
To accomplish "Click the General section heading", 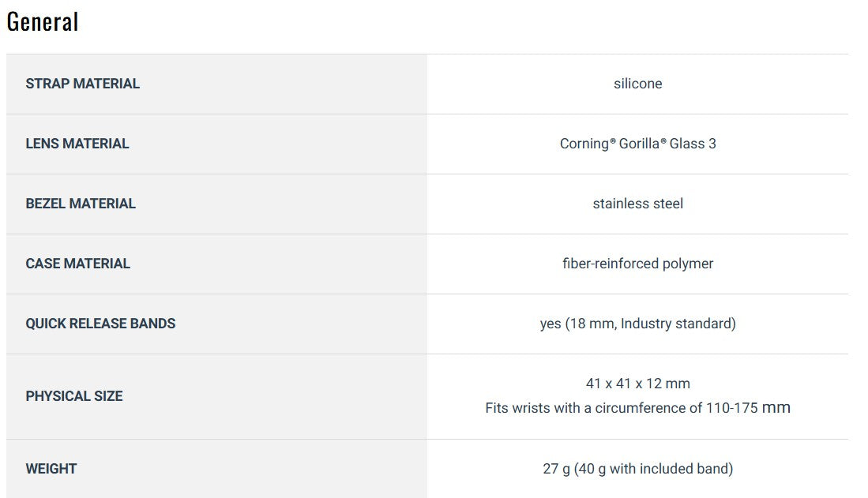I will 43,21.
